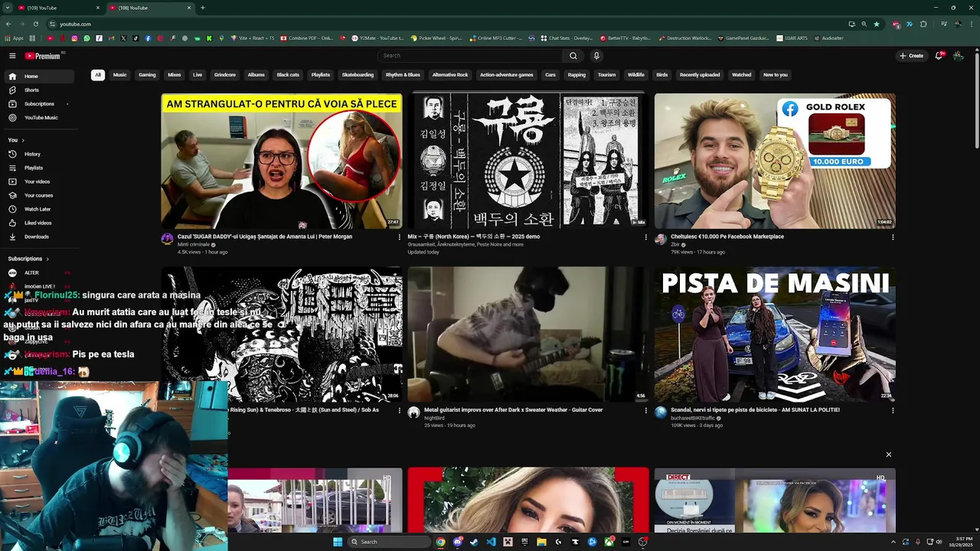Select the Wildlife filter chip
Image resolution: width=980 pixels, height=551 pixels.
click(636, 75)
